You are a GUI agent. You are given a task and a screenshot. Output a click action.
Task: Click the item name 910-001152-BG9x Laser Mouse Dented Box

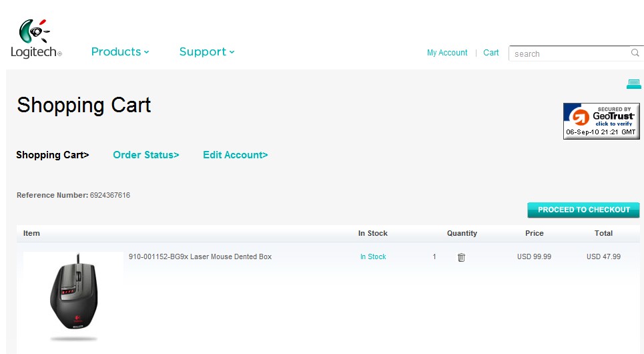(x=200, y=256)
